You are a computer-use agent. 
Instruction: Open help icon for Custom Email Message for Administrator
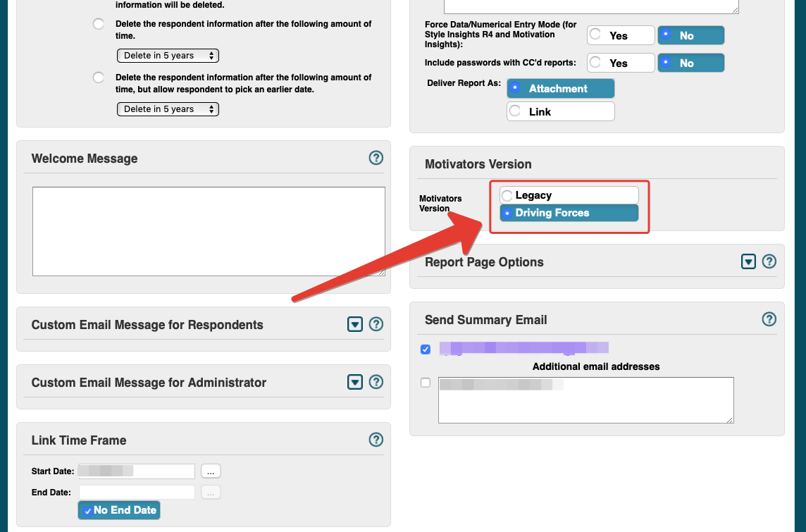pos(376,382)
